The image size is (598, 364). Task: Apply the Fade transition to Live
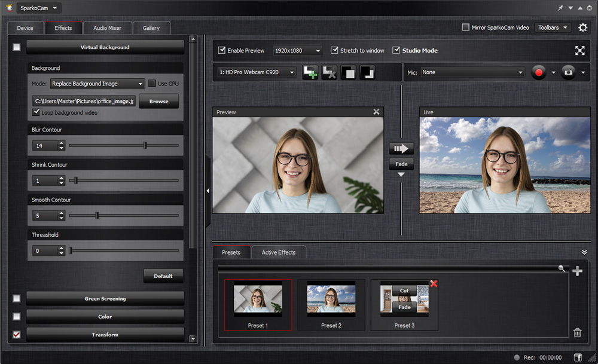pos(401,164)
